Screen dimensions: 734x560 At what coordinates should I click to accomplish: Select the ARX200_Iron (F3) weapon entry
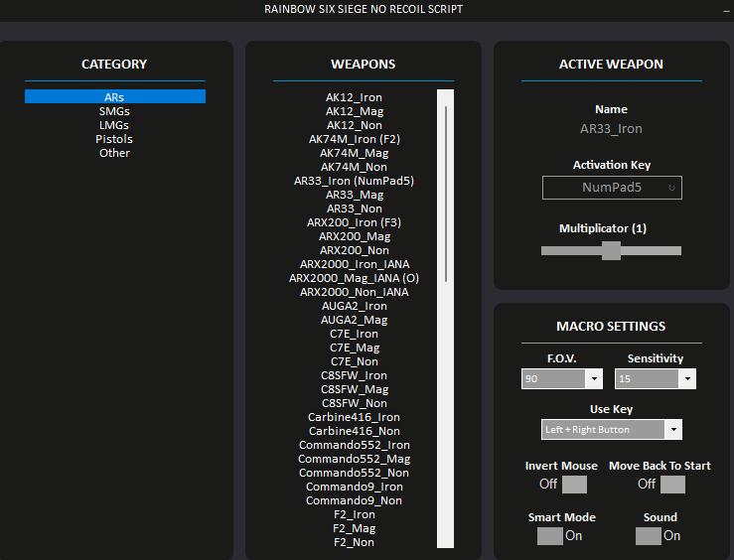click(354, 222)
